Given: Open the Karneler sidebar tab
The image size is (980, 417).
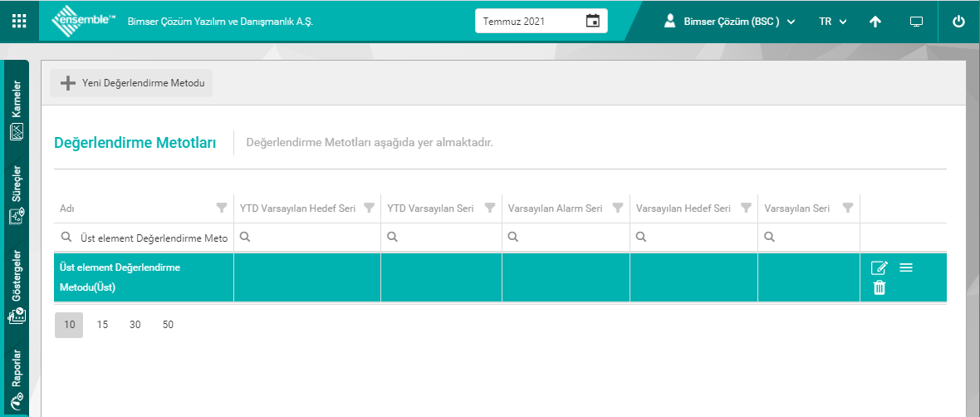Looking at the screenshot, I should pyautogui.click(x=17, y=110).
